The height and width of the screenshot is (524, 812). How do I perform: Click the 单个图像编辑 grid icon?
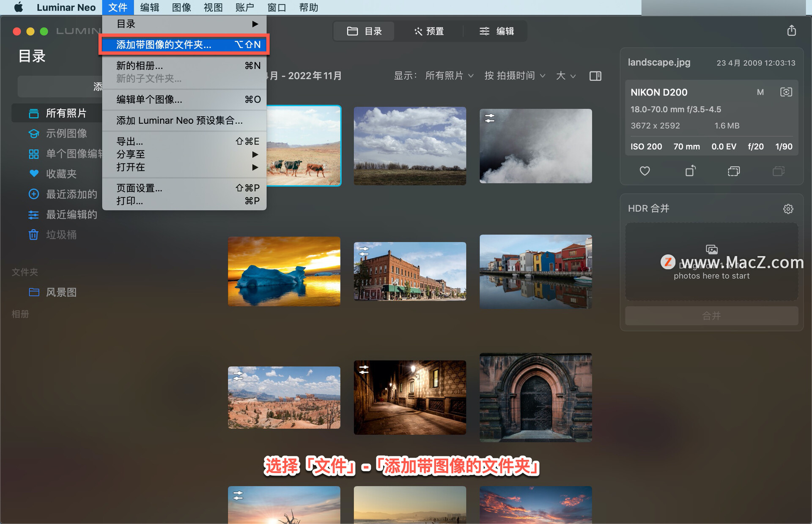33,154
